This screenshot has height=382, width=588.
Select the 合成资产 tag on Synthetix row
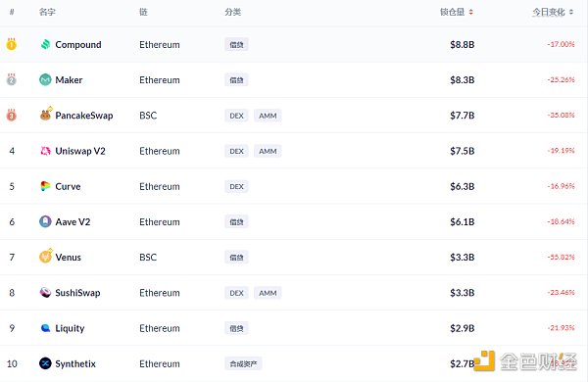coord(243,363)
